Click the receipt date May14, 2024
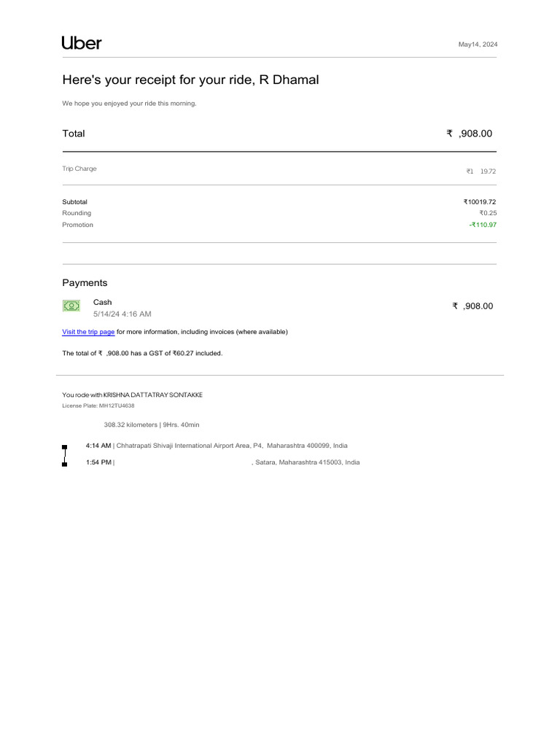Screen dimensions: 560x747 point(478,44)
